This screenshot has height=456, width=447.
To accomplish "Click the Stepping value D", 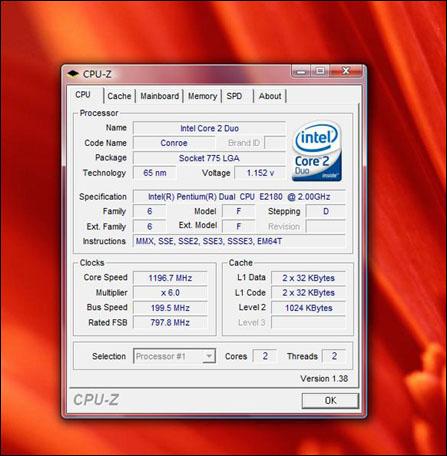I will tap(326, 211).
